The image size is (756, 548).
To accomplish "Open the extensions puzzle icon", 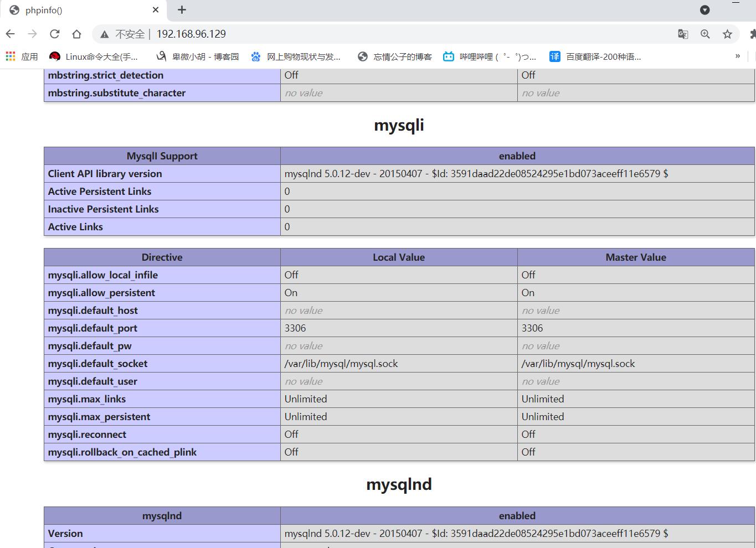I will click(752, 34).
